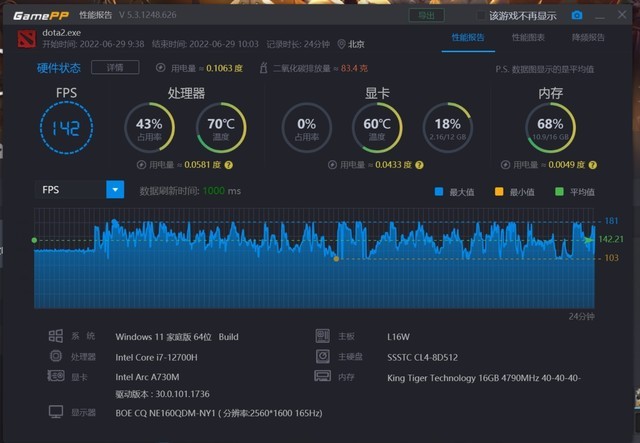This screenshot has height=443, width=640.
Task: Click the Beijing location pin icon
Action: point(341,44)
